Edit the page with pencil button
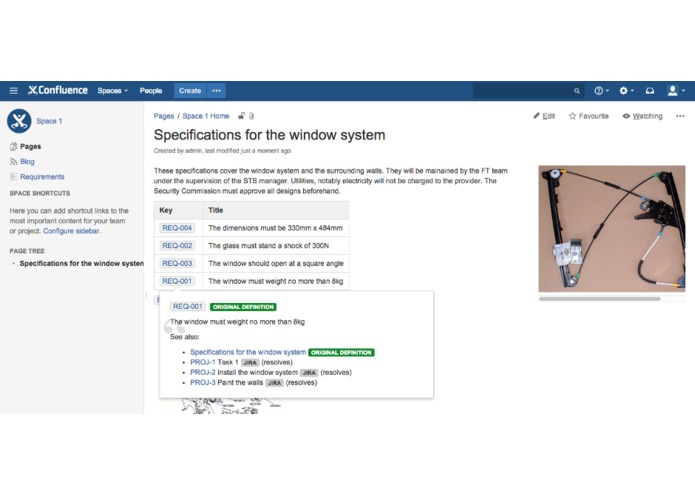 tap(544, 116)
